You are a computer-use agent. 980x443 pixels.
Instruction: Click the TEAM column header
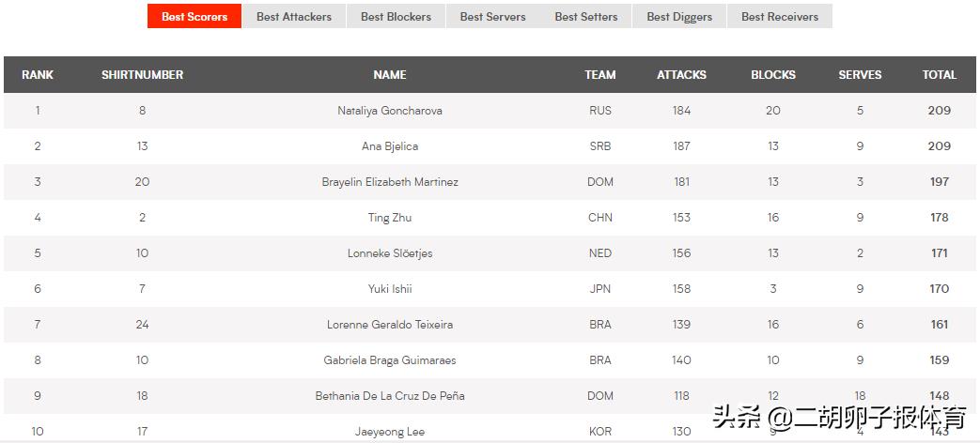coord(600,74)
